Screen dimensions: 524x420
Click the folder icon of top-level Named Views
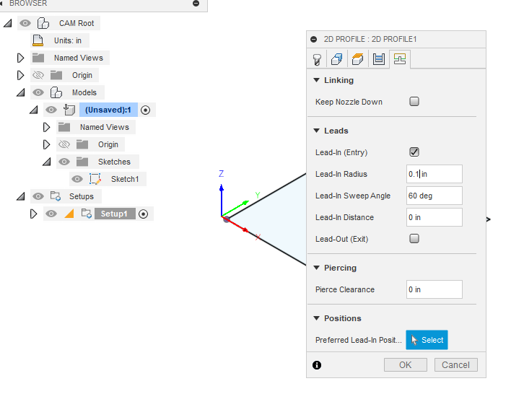38,58
